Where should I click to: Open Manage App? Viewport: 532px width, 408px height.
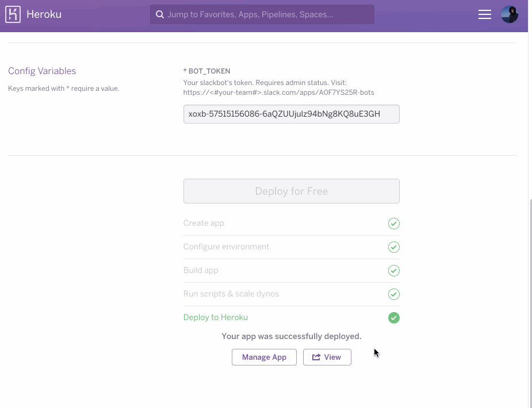(x=264, y=357)
